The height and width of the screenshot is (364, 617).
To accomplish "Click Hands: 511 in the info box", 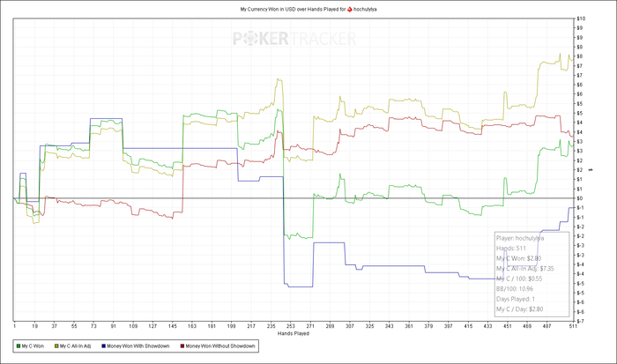I will coord(510,249).
